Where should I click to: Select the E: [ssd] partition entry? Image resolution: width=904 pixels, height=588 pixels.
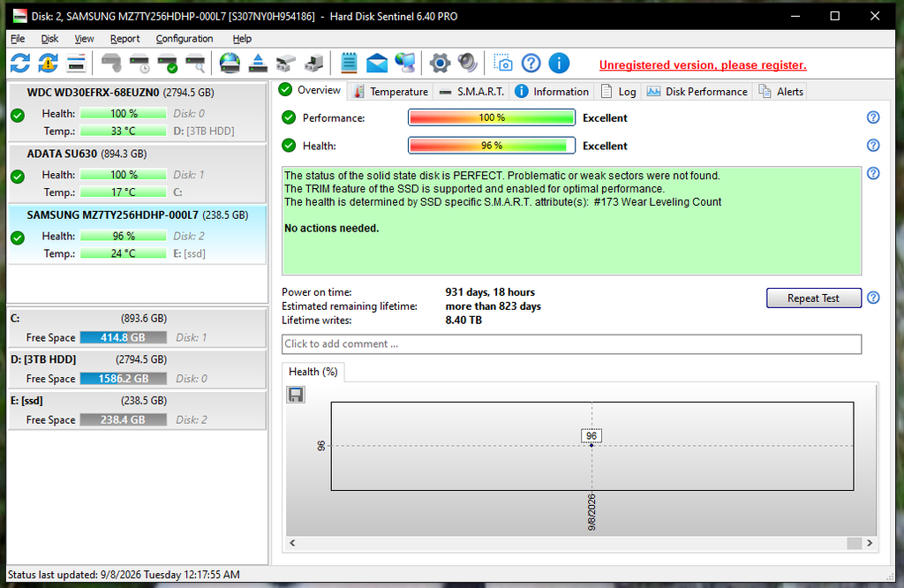coord(137,410)
